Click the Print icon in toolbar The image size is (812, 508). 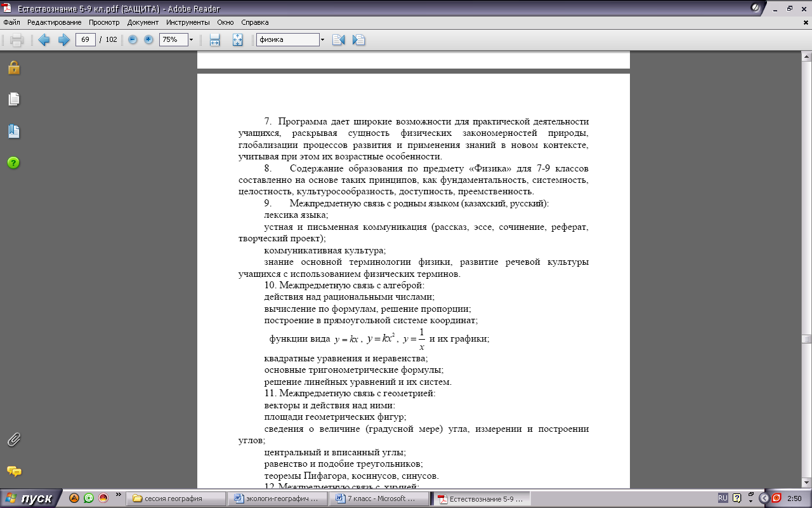(17, 40)
